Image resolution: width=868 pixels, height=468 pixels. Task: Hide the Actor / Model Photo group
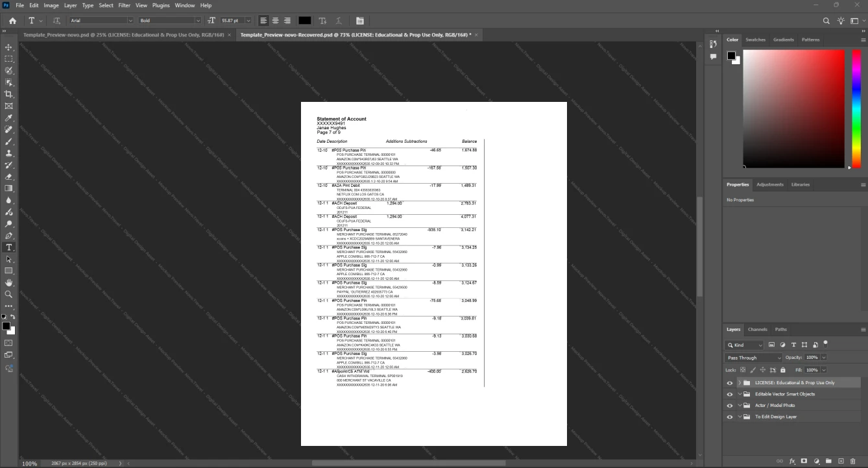pos(730,406)
